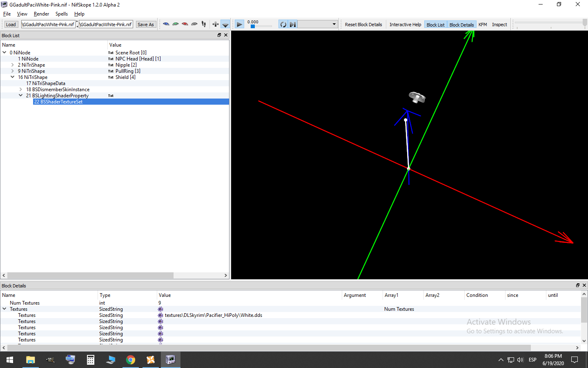
Task: Select 17 NiTriShapeData in the block list
Action: point(45,83)
